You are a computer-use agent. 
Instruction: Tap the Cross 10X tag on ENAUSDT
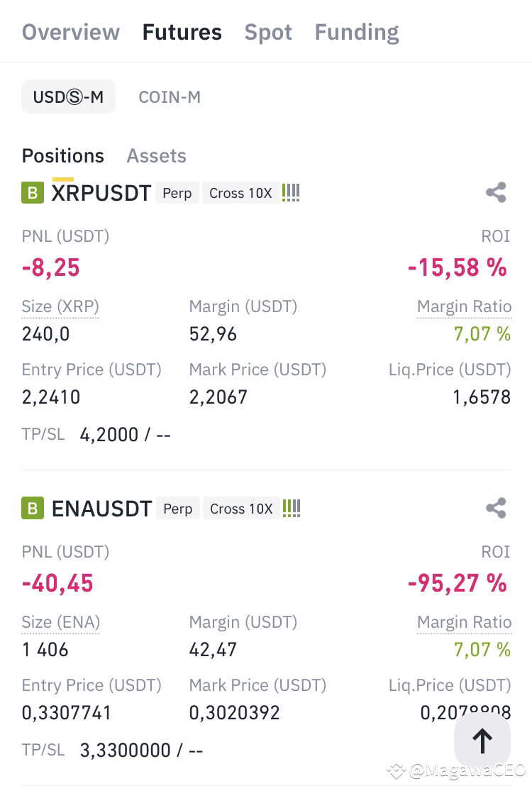(x=241, y=509)
